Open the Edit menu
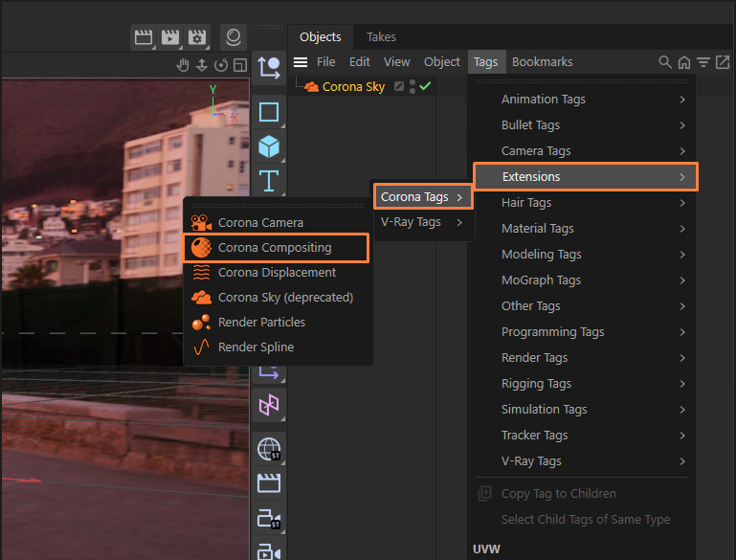 coord(360,62)
